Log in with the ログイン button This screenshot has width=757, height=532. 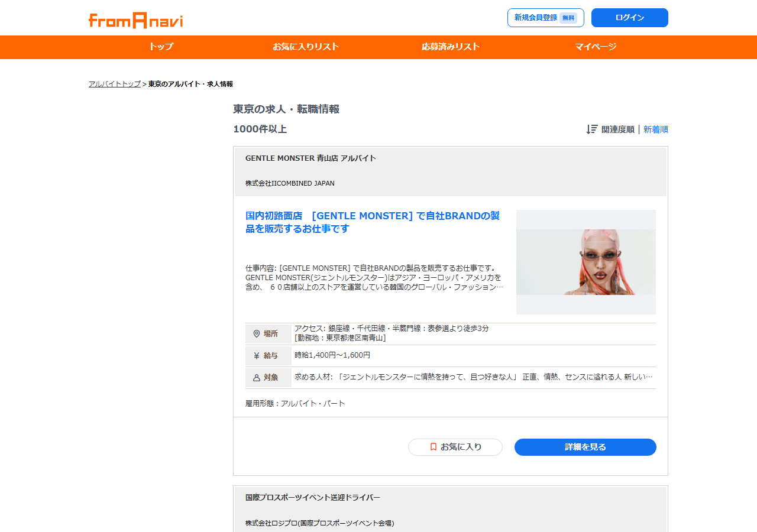[x=630, y=18]
